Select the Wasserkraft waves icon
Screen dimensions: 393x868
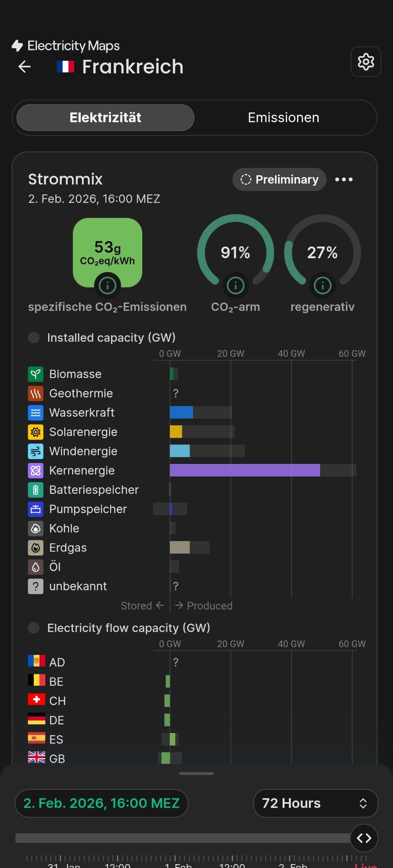pos(36,413)
